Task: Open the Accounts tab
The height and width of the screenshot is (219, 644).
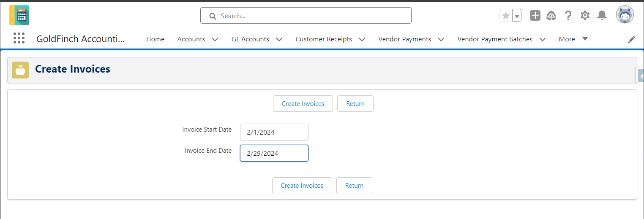Action: [x=191, y=39]
